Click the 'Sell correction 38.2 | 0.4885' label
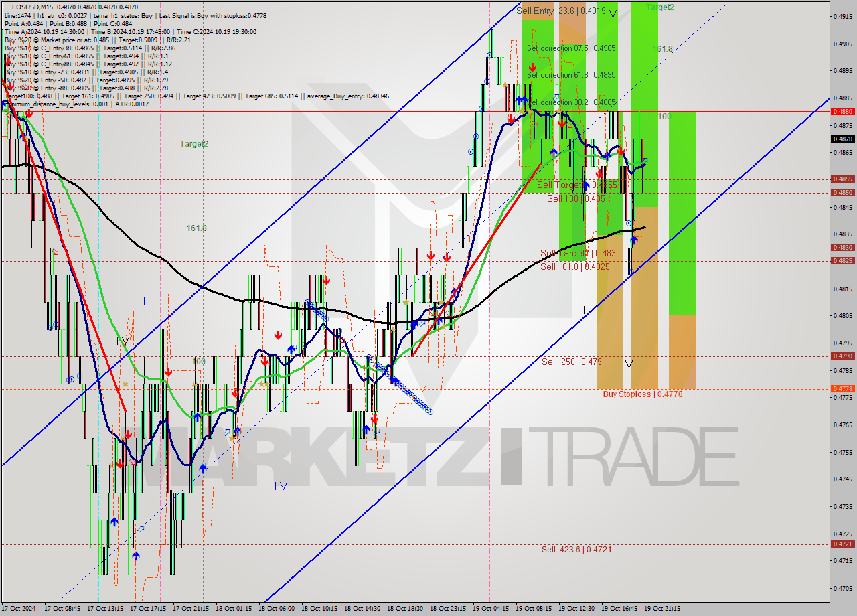 pos(571,102)
